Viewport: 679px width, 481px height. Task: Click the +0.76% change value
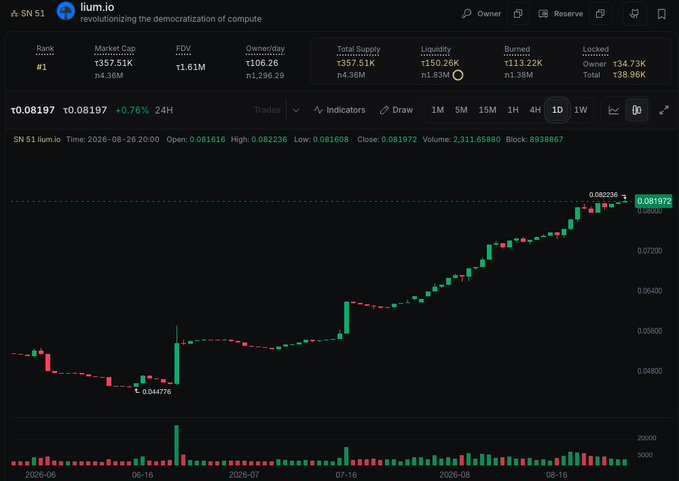(x=132, y=110)
